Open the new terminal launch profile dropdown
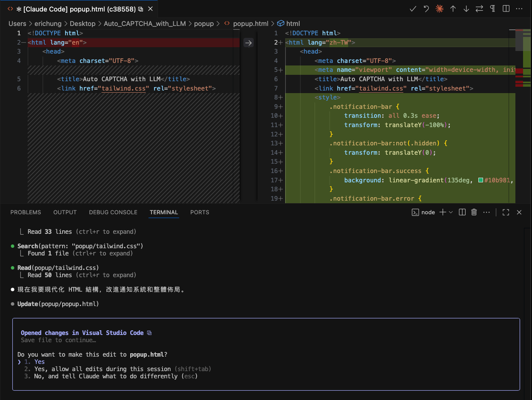 pyautogui.click(x=451, y=212)
